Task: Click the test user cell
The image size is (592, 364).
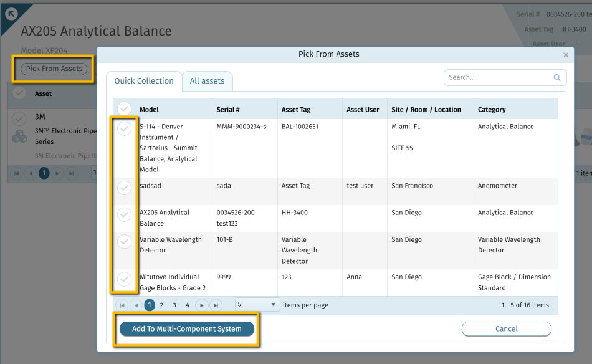Action: [360, 186]
